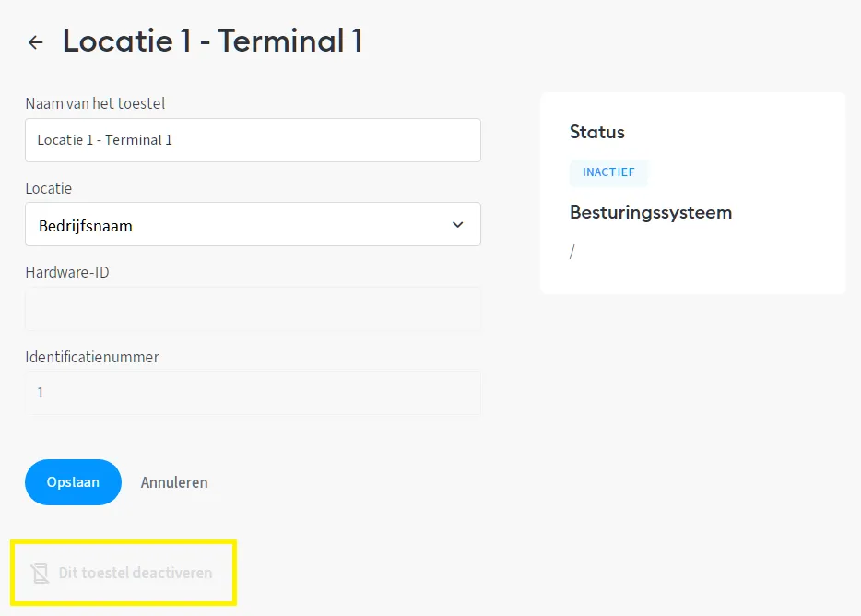Click the Hardware-ID label
Image resolution: width=861 pixels, height=616 pixels.
click(x=67, y=272)
